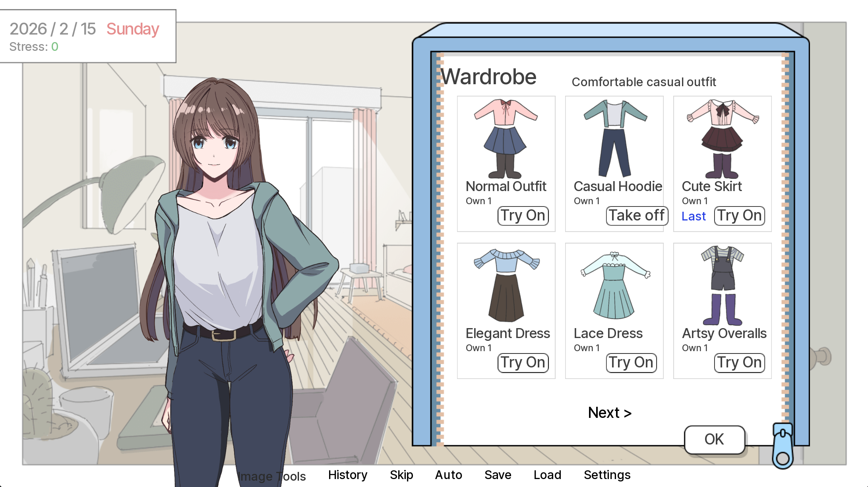This screenshot has width=868, height=487.
Task: Go to the Next wardrobe page
Action: point(610,413)
